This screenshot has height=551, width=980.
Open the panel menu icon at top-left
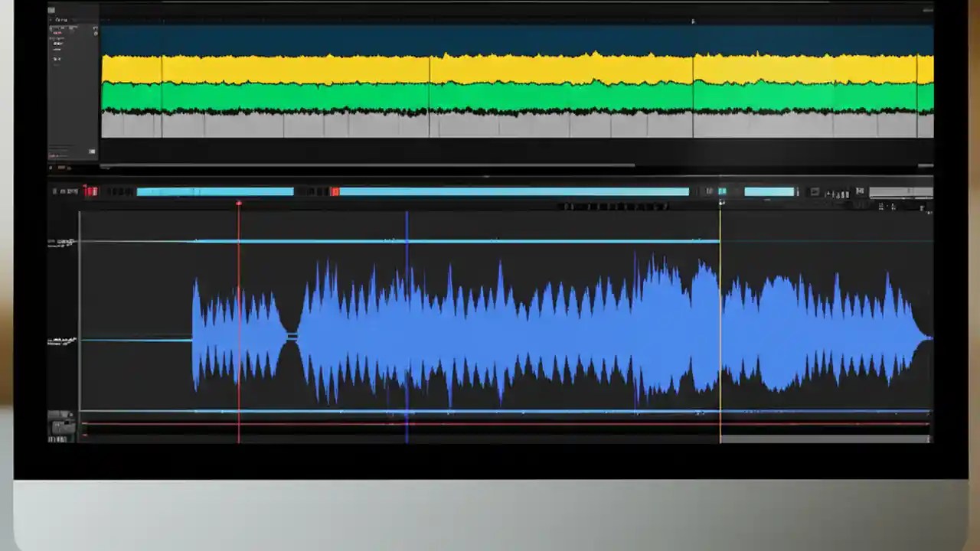[51, 10]
